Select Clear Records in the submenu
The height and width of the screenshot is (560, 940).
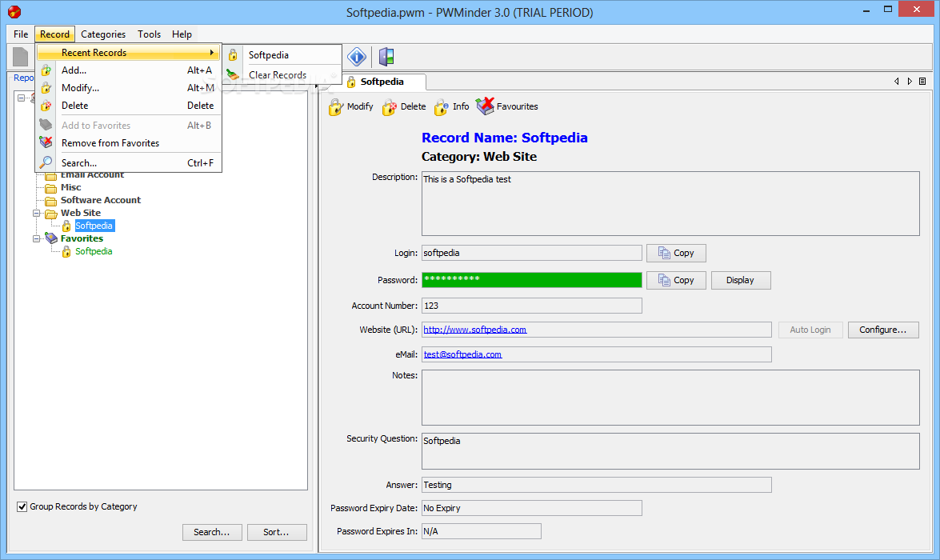pyautogui.click(x=282, y=75)
